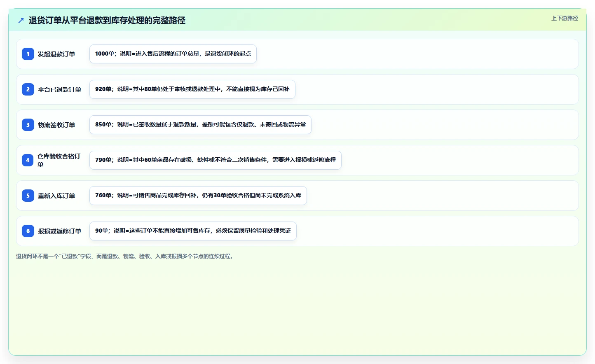Click step number 4 badge
The width and height of the screenshot is (595, 364).
[28, 160]
